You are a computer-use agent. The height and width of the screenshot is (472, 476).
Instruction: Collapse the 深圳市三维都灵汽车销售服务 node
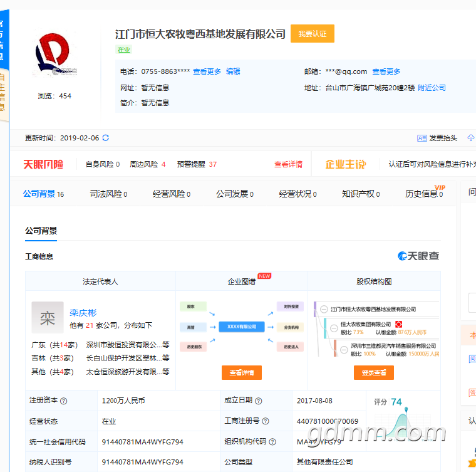344,350
